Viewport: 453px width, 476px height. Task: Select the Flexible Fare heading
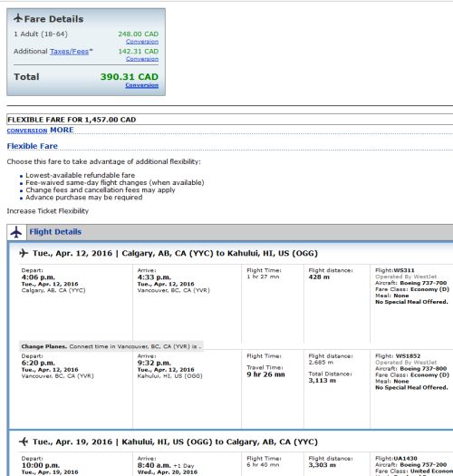tap(32, 146)
